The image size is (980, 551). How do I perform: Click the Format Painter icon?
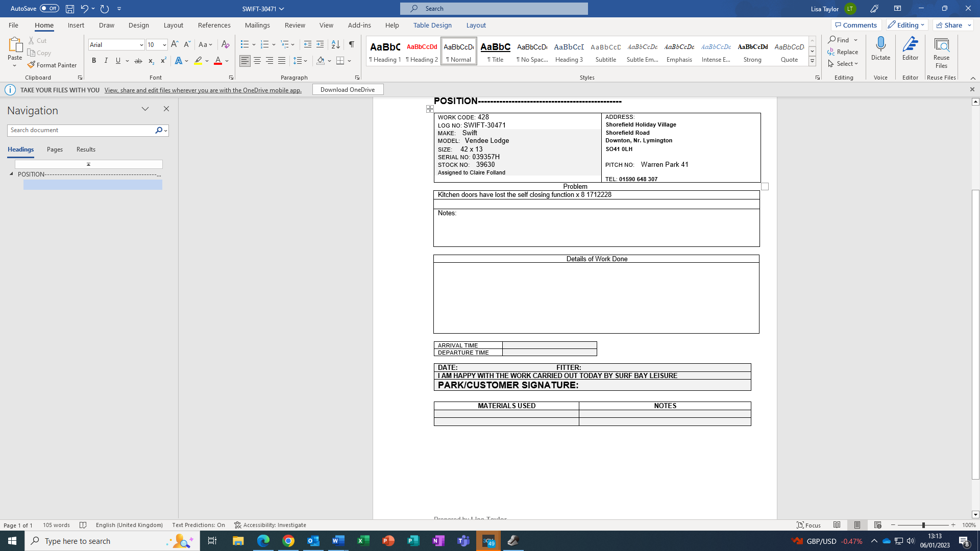(x=32, y=65)
